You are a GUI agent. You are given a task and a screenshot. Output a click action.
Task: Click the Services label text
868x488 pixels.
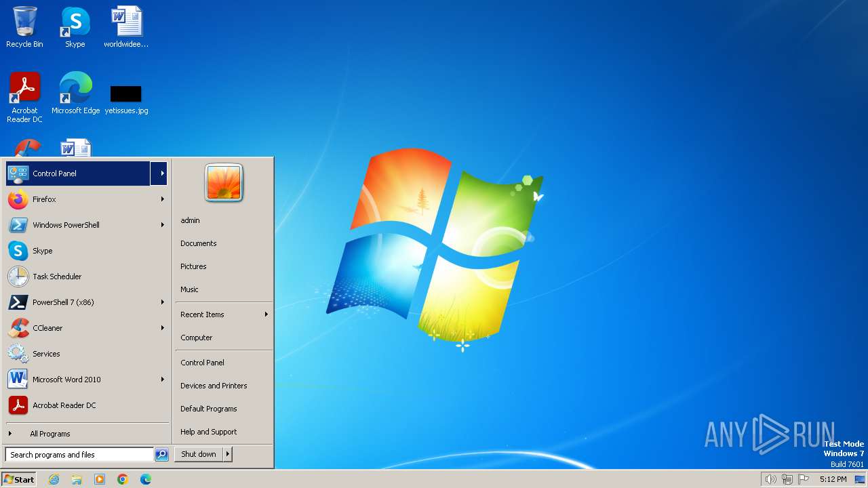pos(46,354)
